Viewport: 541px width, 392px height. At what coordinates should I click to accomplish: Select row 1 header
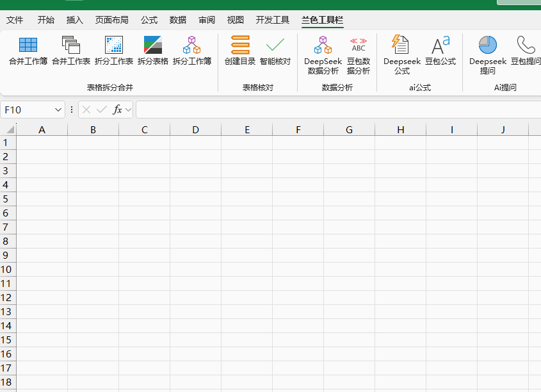(8, 142)
